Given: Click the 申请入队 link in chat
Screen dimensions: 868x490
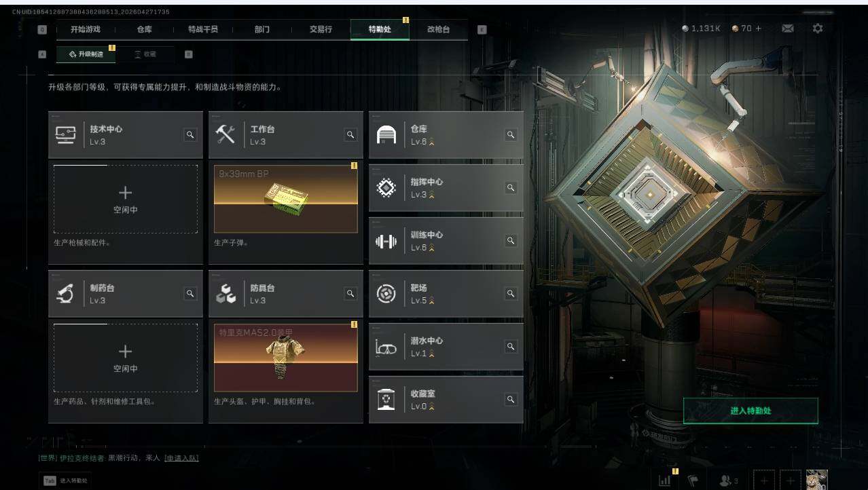Looking at the screenshot, I should click(x=181, y=458).
